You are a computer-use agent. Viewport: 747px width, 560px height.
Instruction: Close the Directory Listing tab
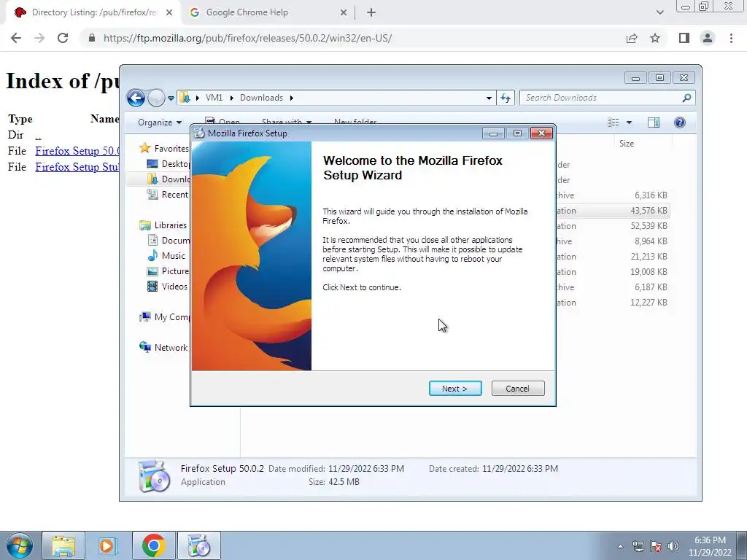[x=169, y=12]
